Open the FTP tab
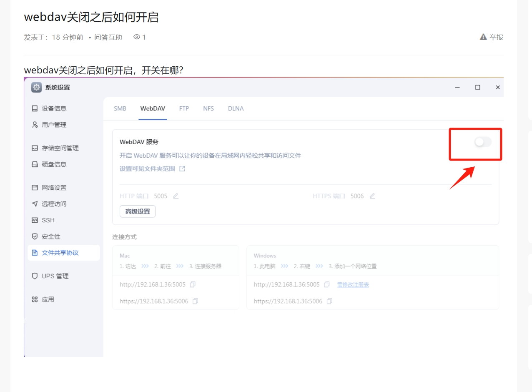Image resolution: width=532 pixels, height=392 pixels. [x=184, y=108]
